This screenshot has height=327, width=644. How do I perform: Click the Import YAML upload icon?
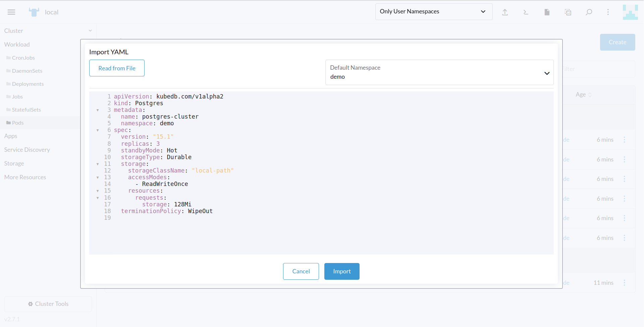click(x=505, y=12)
